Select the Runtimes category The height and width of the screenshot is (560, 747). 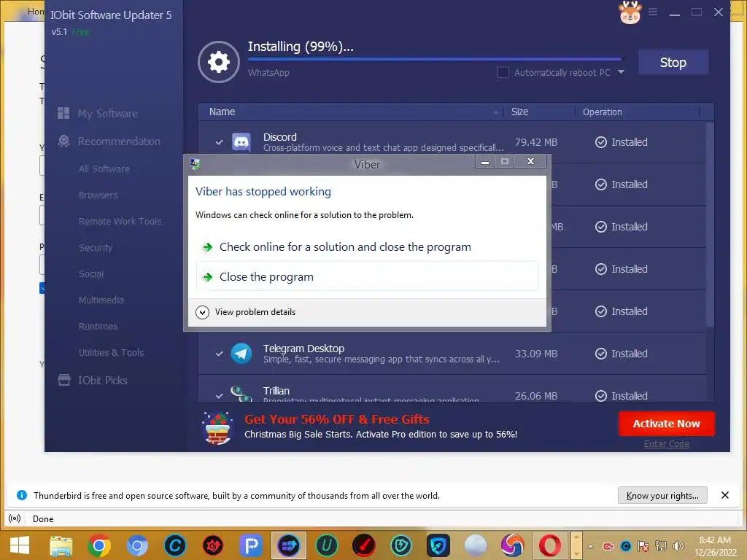98,326
